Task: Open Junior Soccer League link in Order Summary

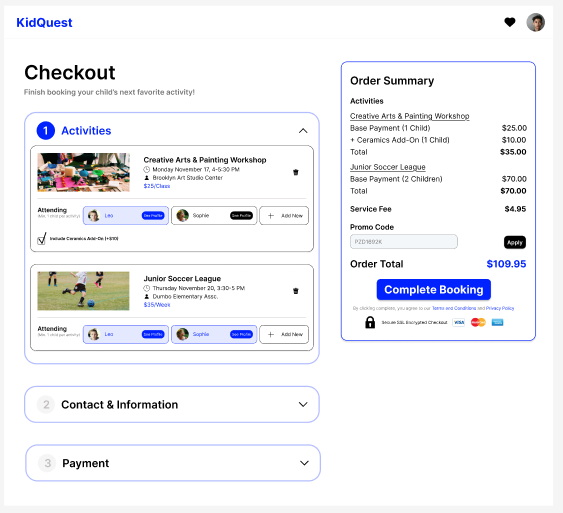Action: tap(388, 167)
